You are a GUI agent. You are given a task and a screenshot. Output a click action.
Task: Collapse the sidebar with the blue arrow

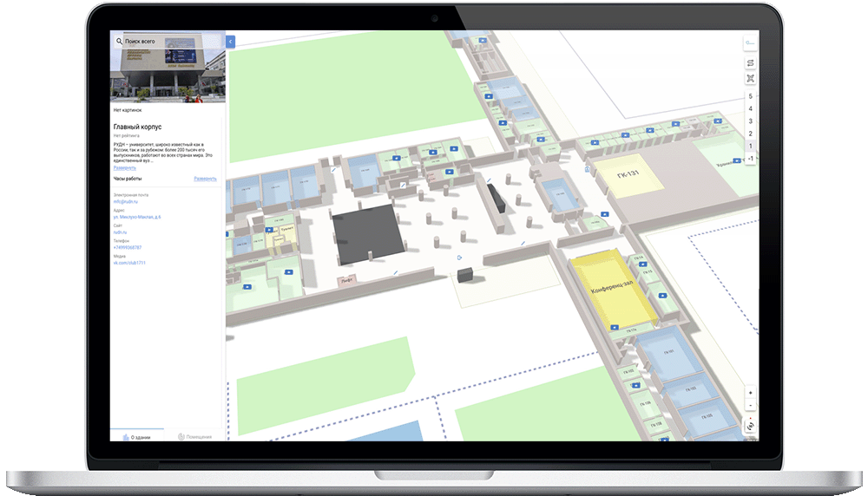click(x=230, y=41)
